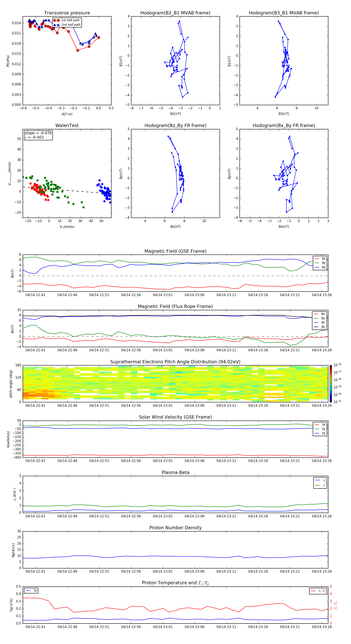Select the "2nd half path" legend entry

[67, 25]
